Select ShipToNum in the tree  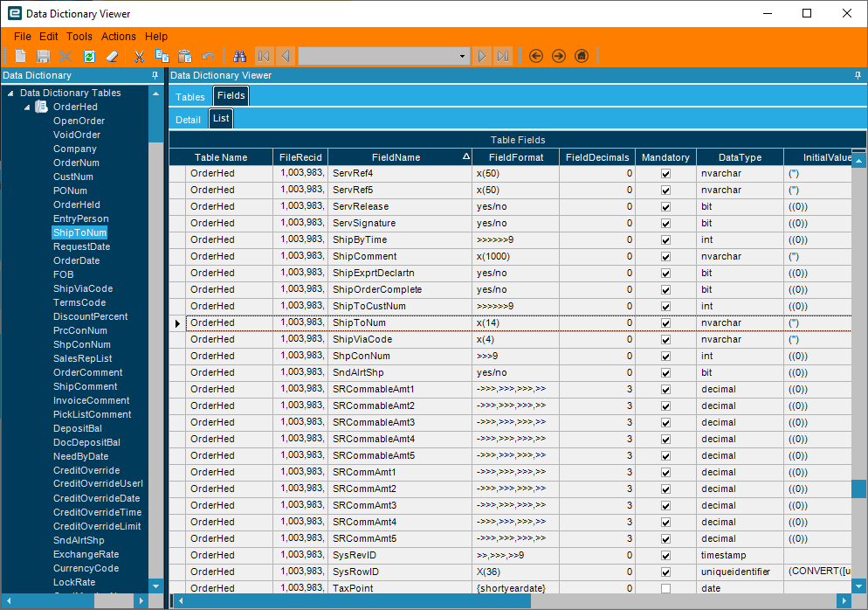click(x=79, y=232)
